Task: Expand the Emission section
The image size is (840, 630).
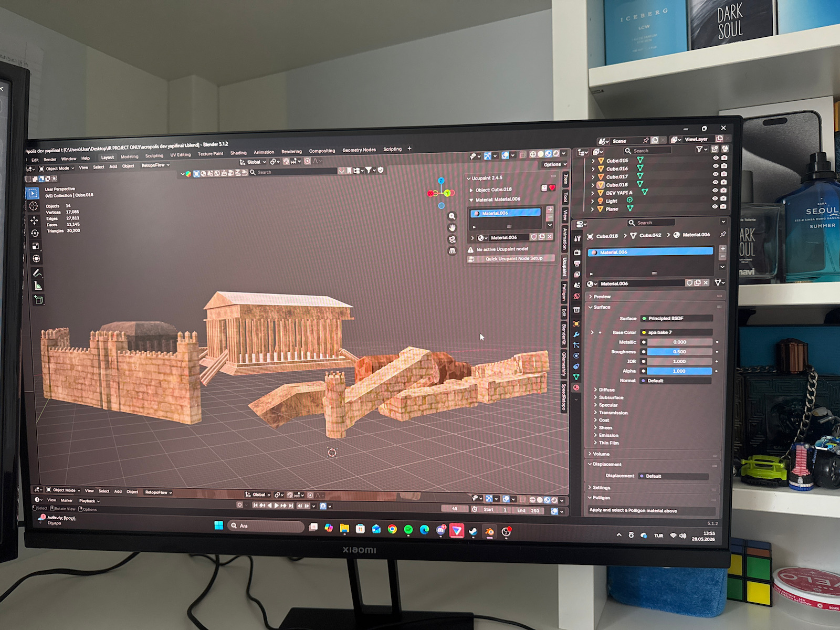Action: point(608,435)
